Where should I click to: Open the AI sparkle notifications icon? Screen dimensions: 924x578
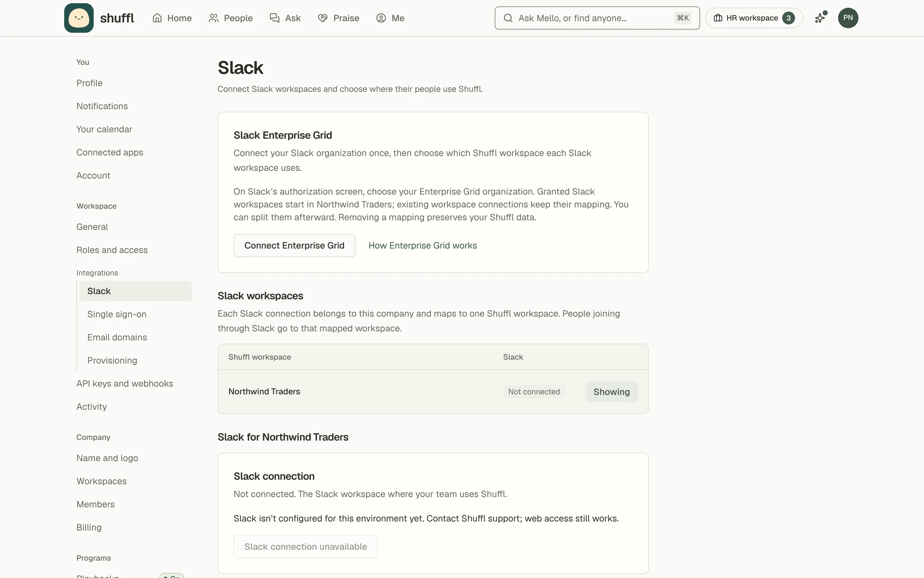820,18
